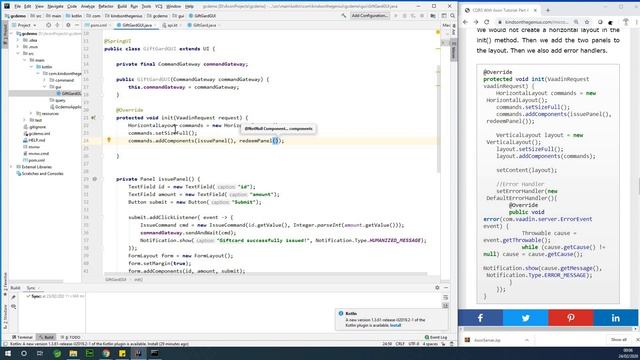Select Scratches and Consoles
The width and height of the screenshot is (640, 360).
pyautogui.click(x=40, y=173)
